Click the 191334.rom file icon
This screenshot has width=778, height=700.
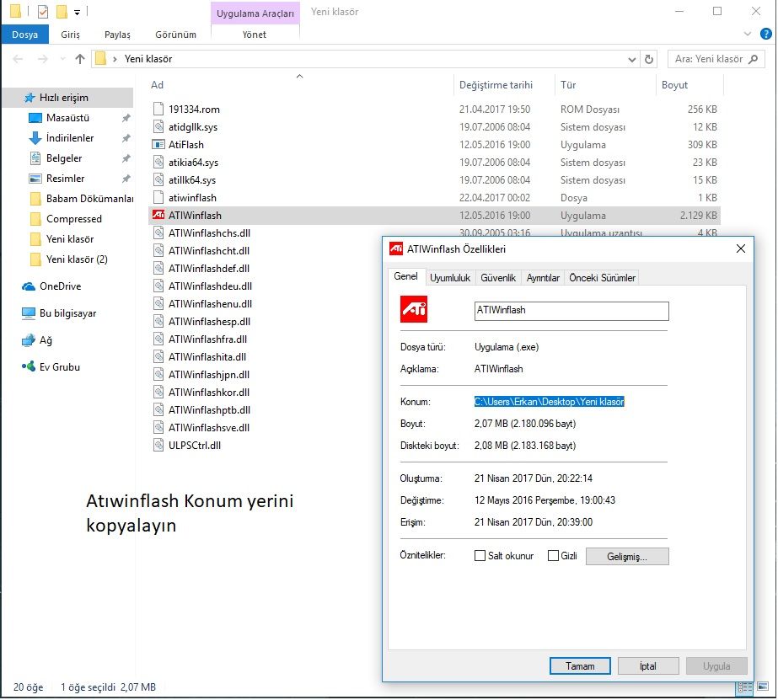(158, 109)
